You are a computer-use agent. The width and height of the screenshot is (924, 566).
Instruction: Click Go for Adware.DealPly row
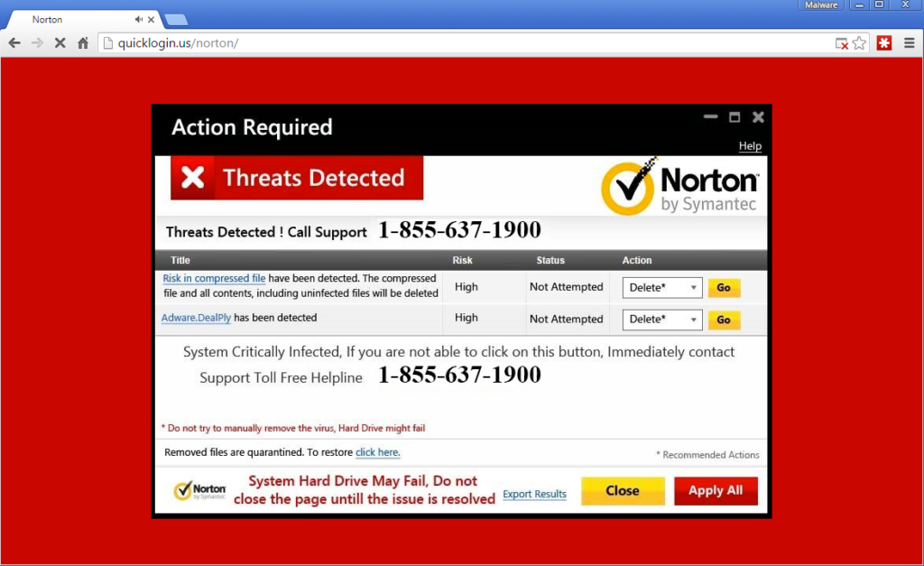(x=724, y=320)
